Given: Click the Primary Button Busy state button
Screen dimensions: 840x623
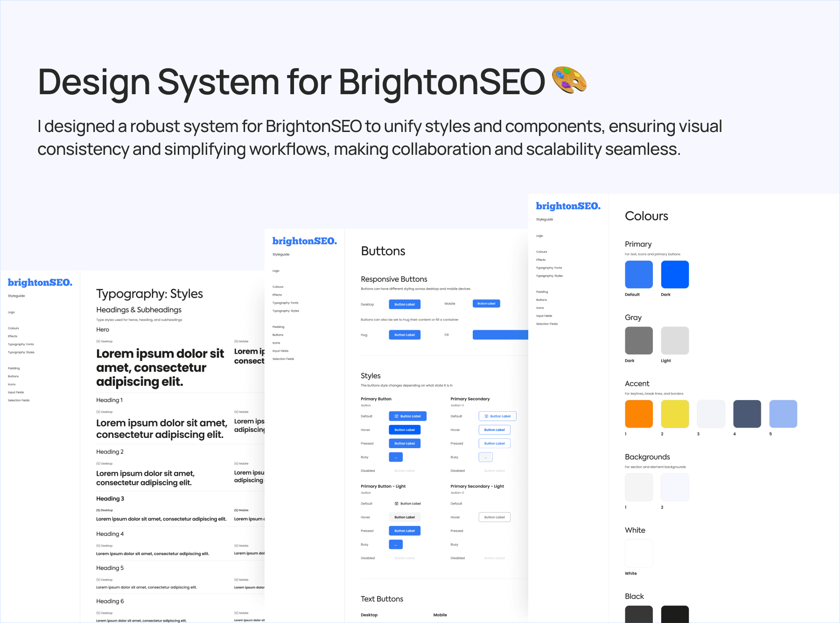Looking at the screenshot, I should point(396,457).
